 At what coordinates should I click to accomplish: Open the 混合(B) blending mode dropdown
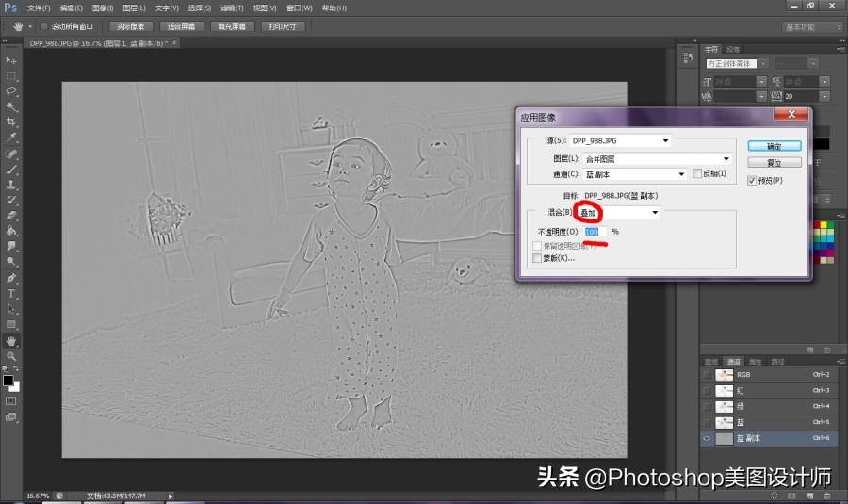[x=619, y=213]
